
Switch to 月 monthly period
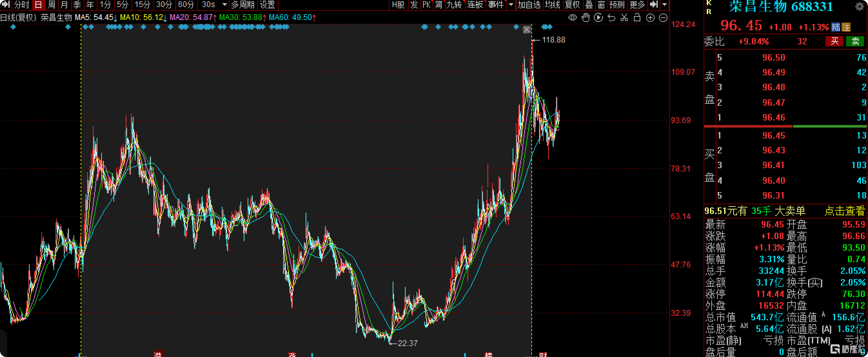[x=64, y=5]
